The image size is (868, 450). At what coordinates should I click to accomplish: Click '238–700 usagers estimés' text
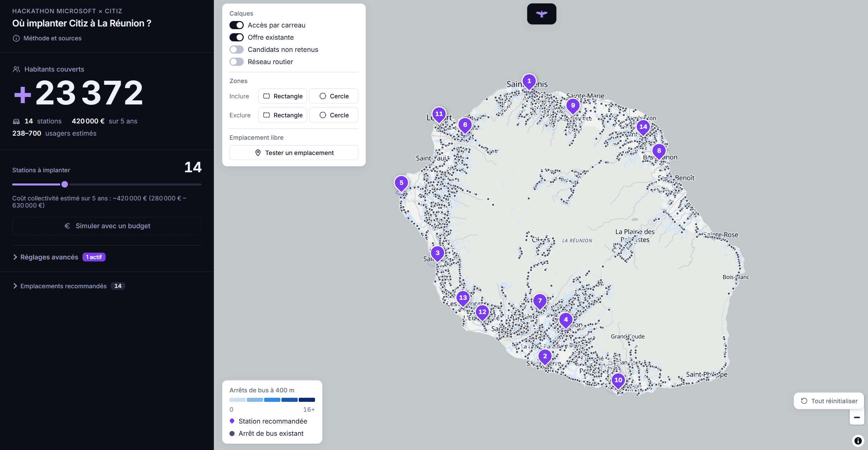coord(54,133)
